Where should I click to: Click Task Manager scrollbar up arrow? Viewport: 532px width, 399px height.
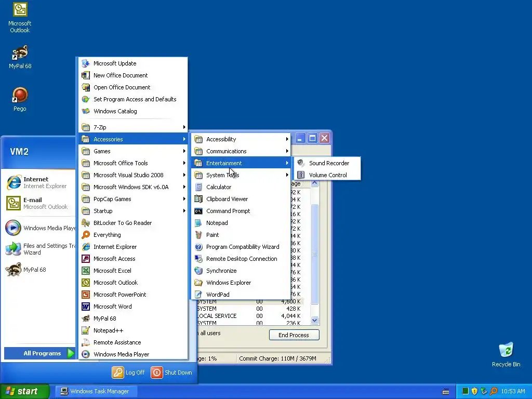(314, 183)
